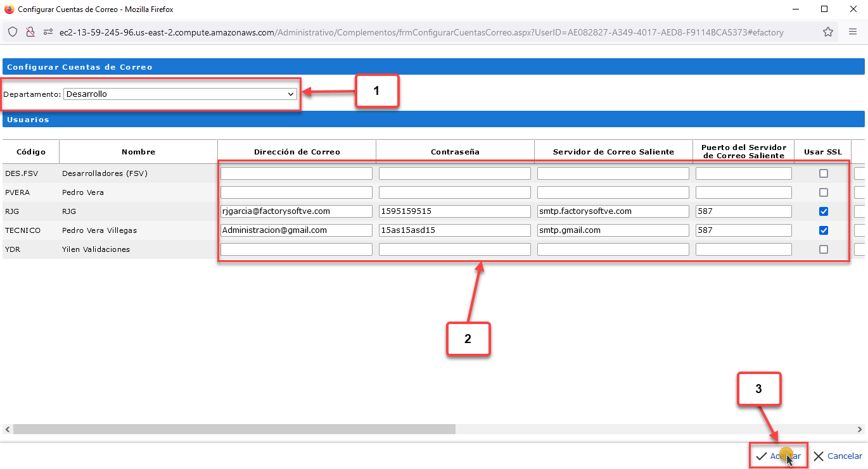Screen dimensions: 868x469
Task: Select the password field for PVERA
Action: 455,192
